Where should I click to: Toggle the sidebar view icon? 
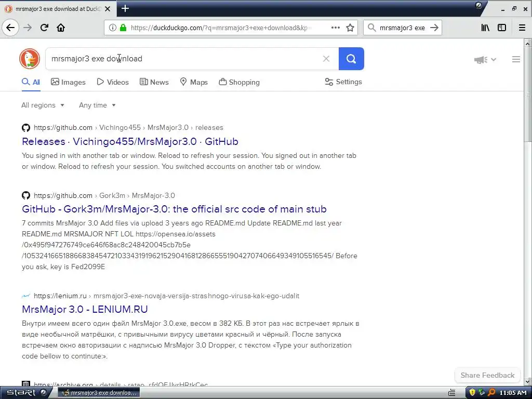coord(502,28)
